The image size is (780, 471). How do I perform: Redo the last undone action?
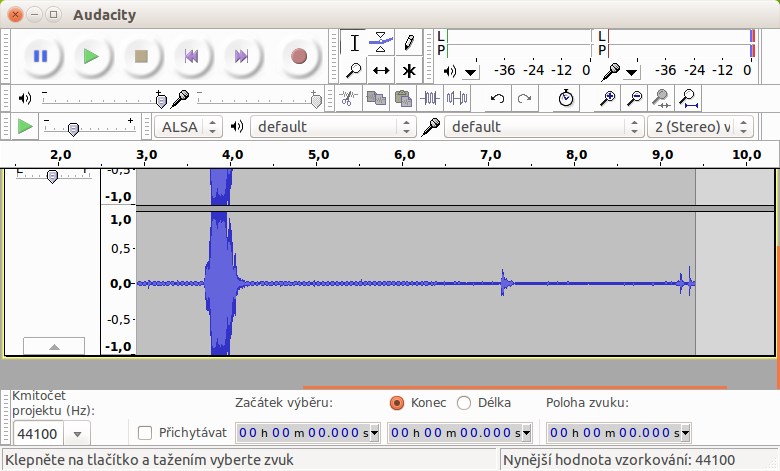click(x=524, y=98)
